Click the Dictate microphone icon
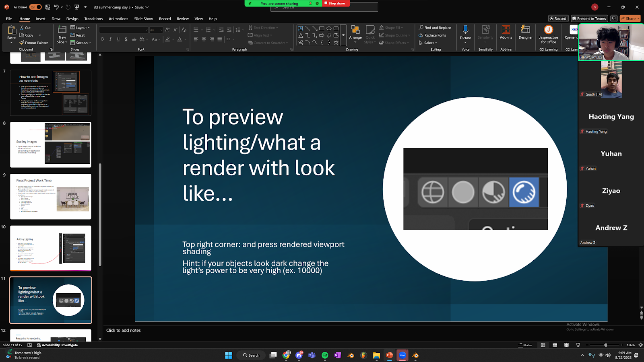 coord(465,30)
